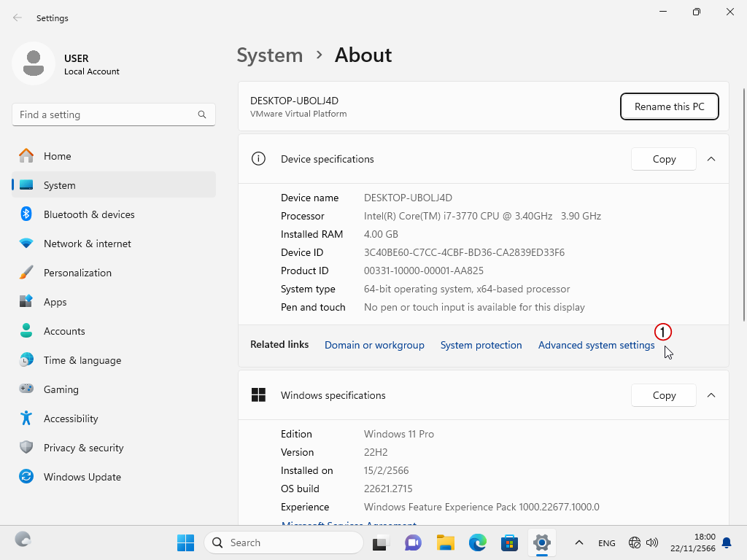This screenshot has width=747, height=560.
Task: Open Gaming settings page
Action: 61,389
